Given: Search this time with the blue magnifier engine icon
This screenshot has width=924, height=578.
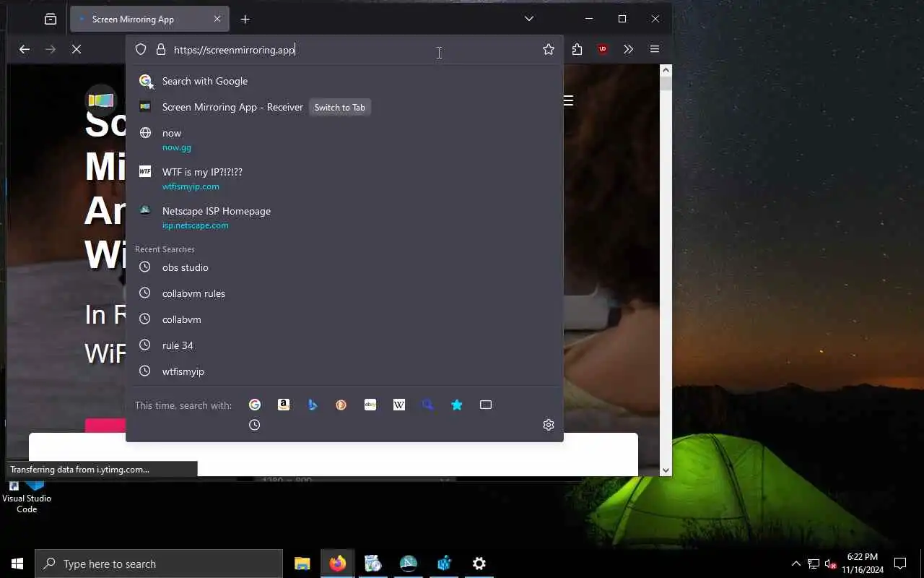Looking at the screenshot, I should coord(428,405).
